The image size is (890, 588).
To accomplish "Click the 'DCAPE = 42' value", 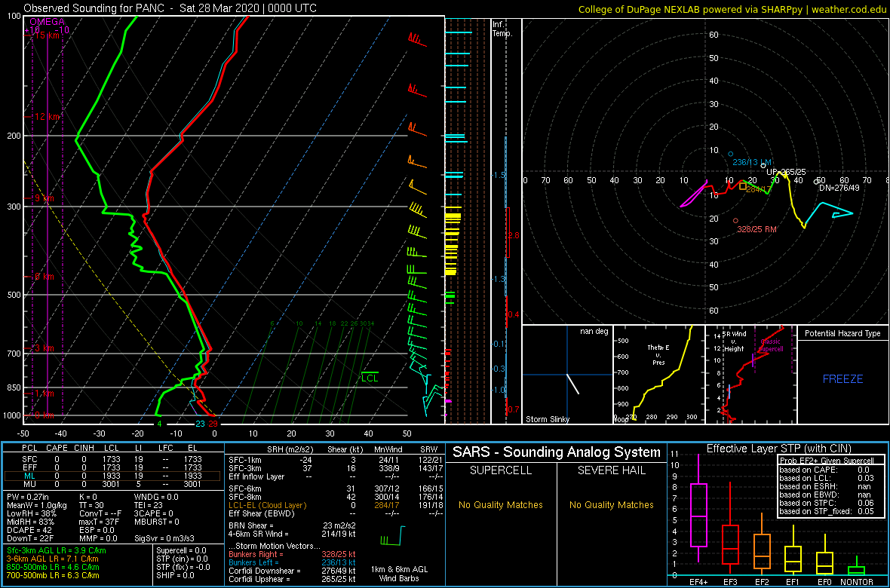I will [x=29, y=529].
